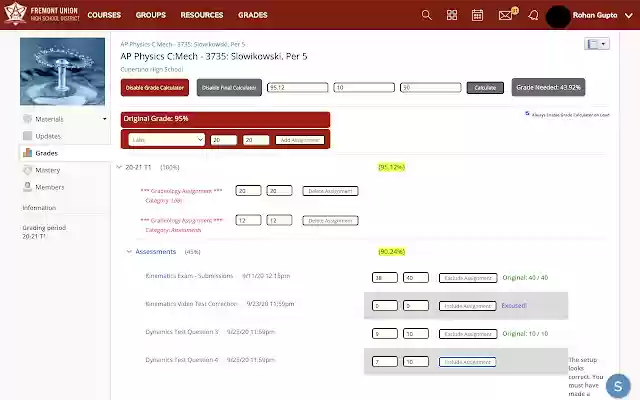Click the Members sidebar icon
This screenshot has width=640, height=400.
[x=28, y=187]
